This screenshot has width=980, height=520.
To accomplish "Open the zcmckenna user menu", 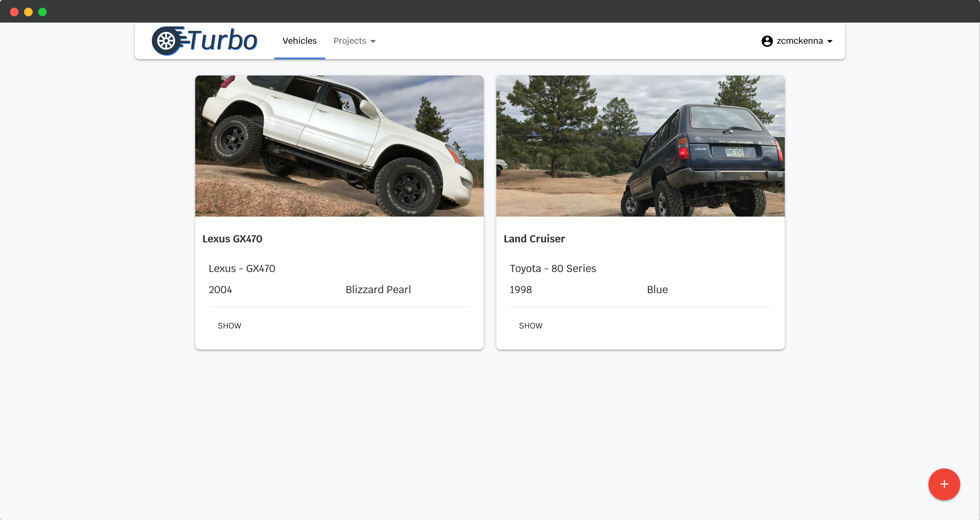I will [x=797, y=41].
